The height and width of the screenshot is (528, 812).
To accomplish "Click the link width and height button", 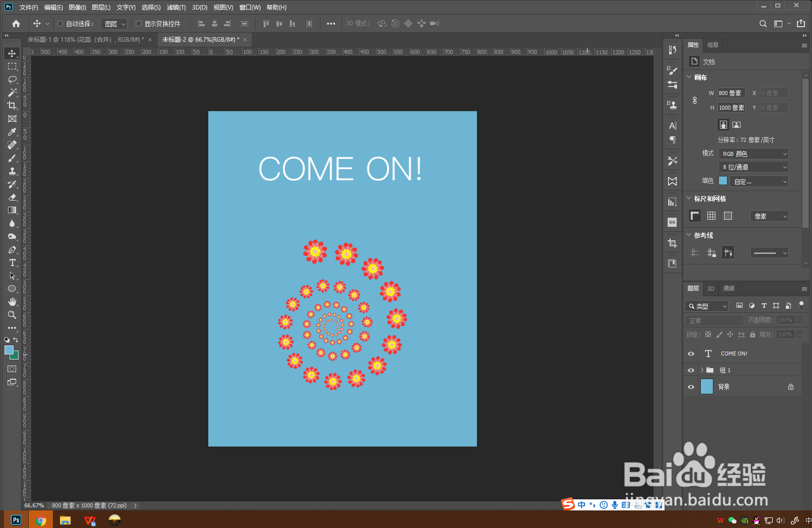I will (695, 100).
